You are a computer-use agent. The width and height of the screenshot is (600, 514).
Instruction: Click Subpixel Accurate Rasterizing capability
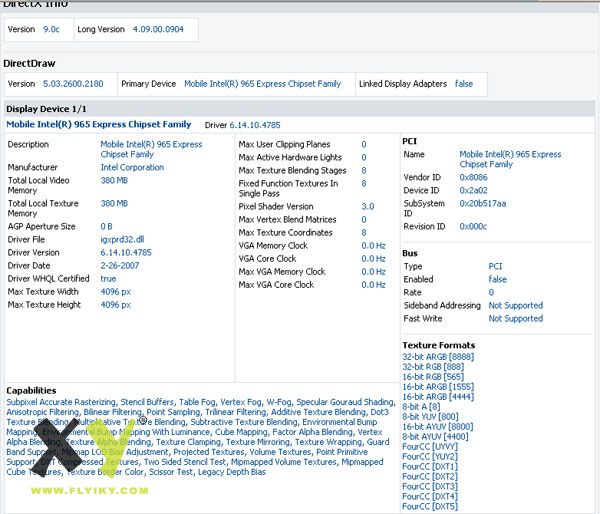61,402
